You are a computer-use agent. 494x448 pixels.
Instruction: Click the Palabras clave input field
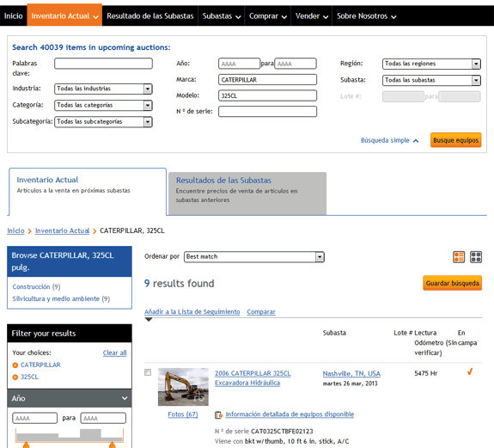103,64
